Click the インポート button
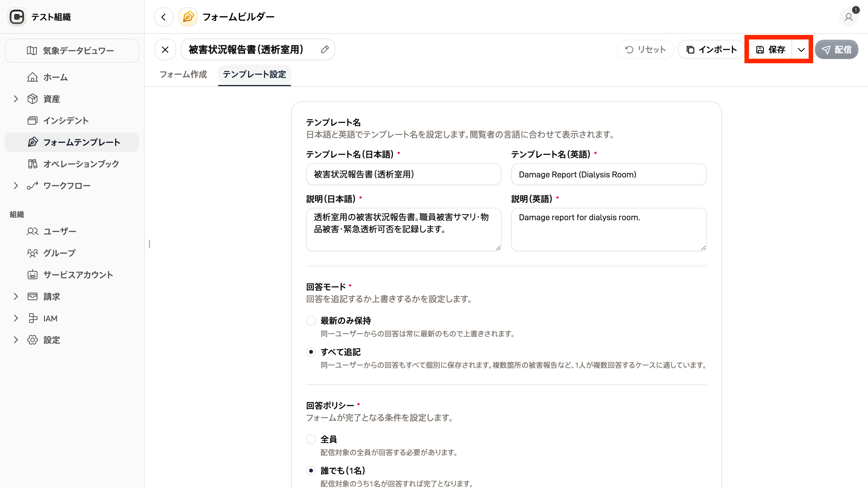 (711, 49)
